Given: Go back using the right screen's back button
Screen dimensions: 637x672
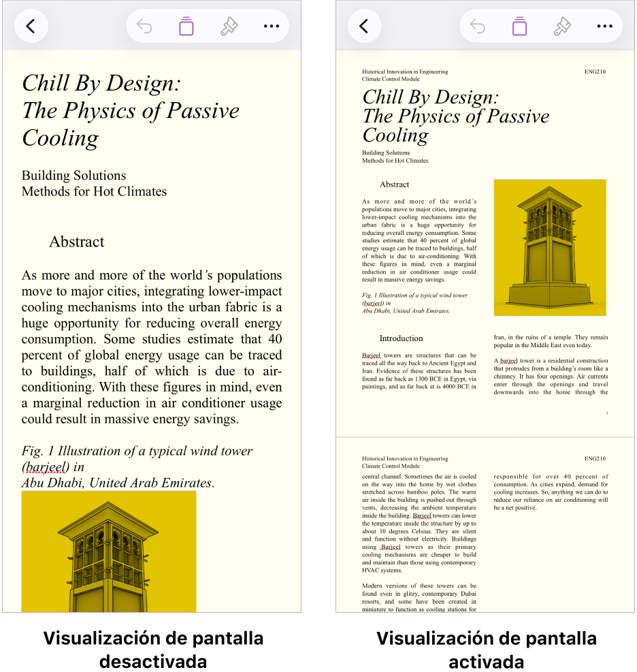Looking at the screenshot, I should coord(365,25).
